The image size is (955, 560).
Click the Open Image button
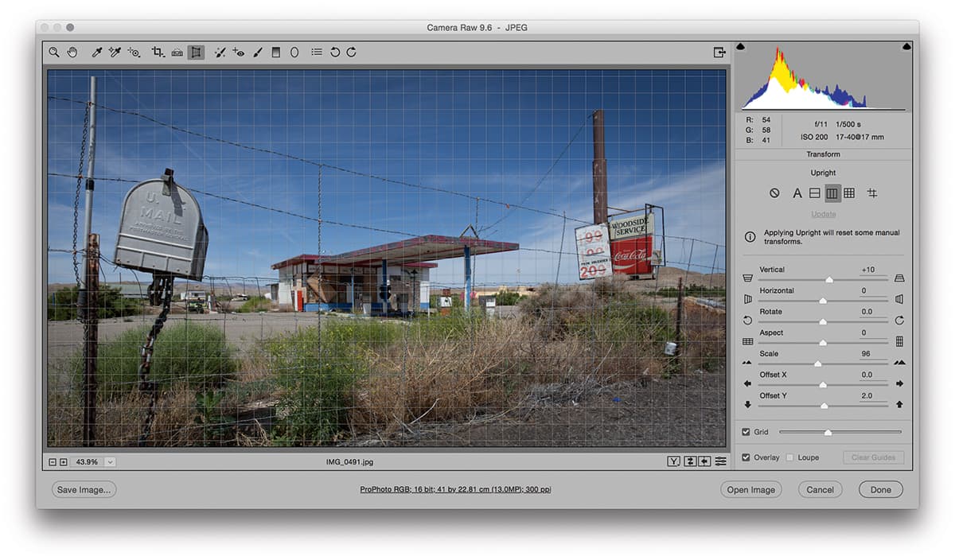750,490
